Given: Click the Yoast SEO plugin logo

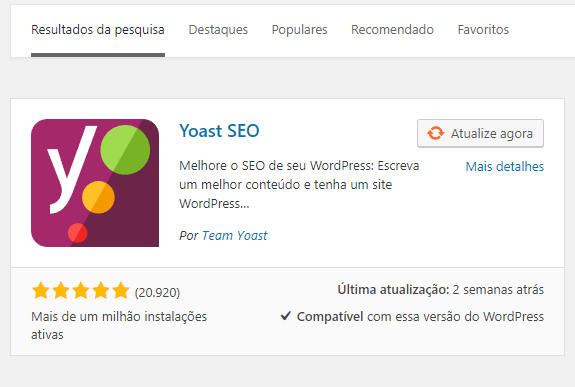Looking at the screenshot, I should tap(95, 183).
